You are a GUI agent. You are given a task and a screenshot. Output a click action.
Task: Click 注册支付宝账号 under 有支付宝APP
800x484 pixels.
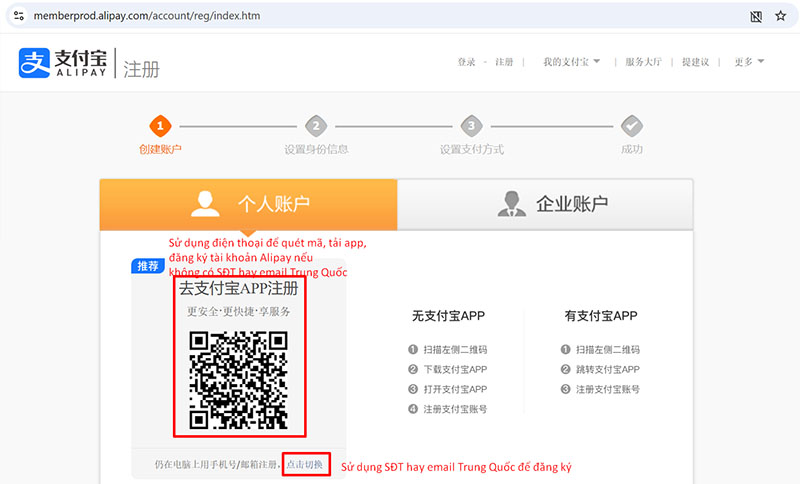(x=608, y=389)
